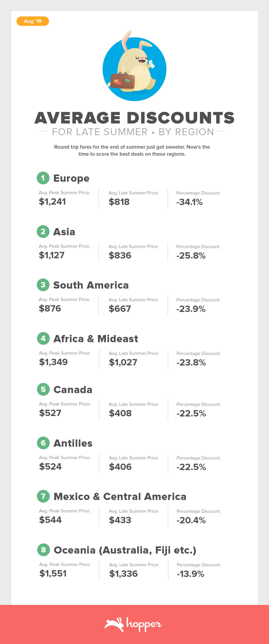Open the Hopper logo in the footer
The width and height of the screenshot is (269, 644).
click(133, 624)
